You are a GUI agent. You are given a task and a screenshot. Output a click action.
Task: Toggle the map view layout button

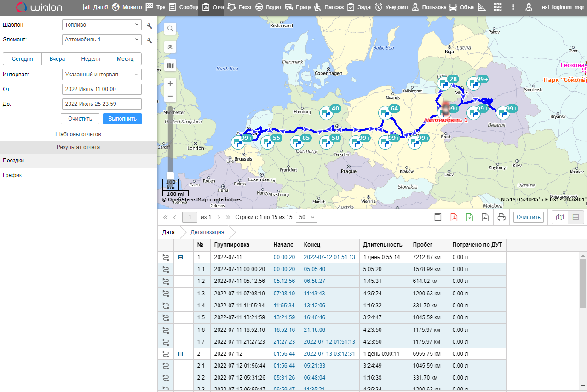point(560,217)
